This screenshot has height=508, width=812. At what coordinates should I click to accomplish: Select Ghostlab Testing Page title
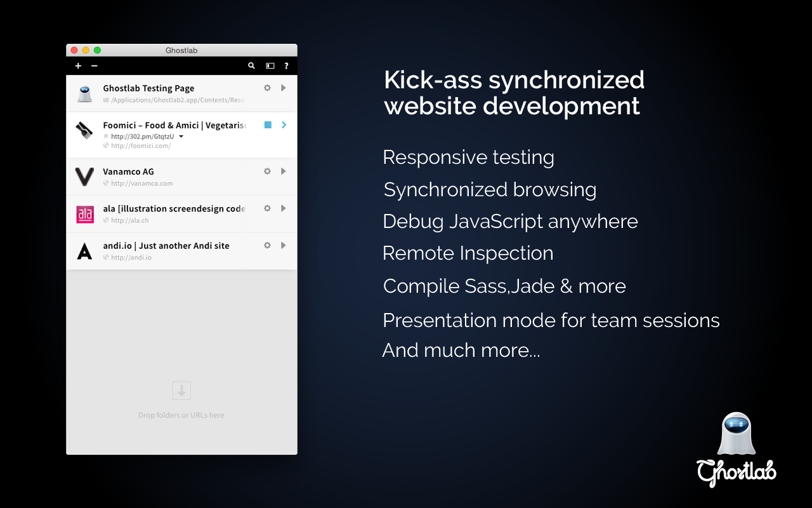click(148, 88)
